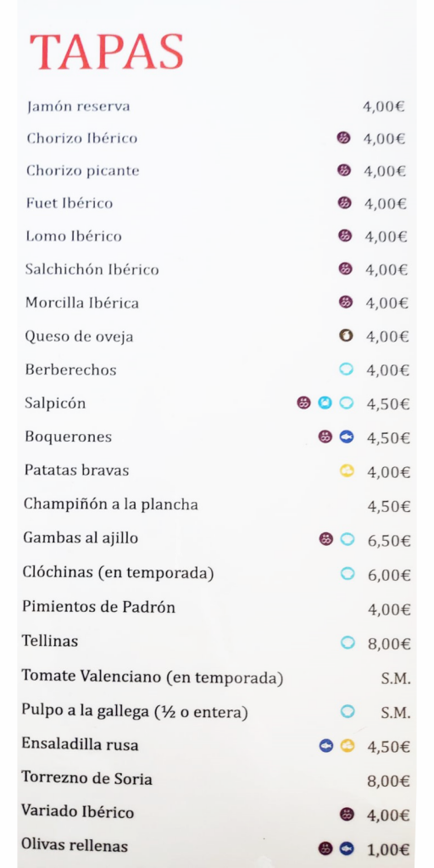Click the purple allergen icon in Gambas al ajillo row
Screen dimensions: 434x868
click(326, 538)
